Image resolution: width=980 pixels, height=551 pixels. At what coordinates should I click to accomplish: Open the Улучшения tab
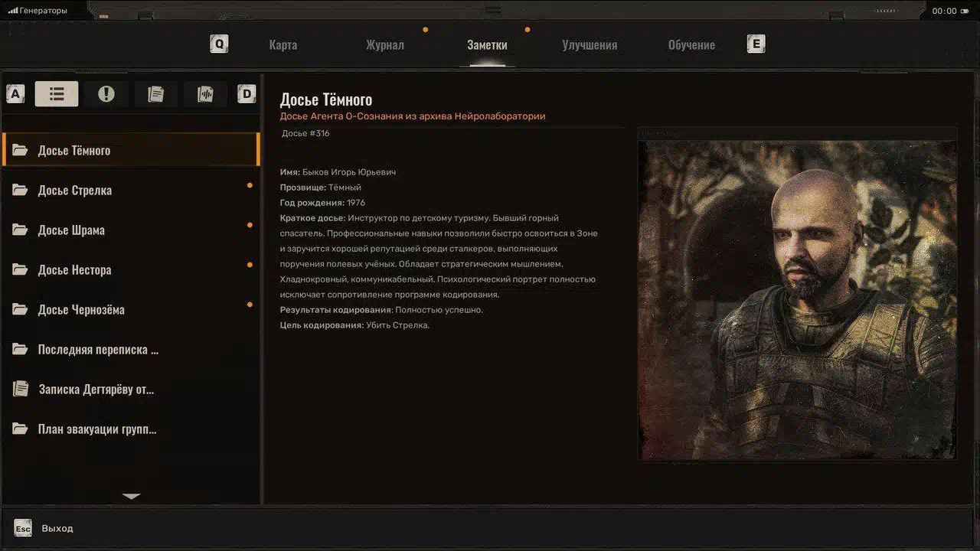tap(590, 45)
